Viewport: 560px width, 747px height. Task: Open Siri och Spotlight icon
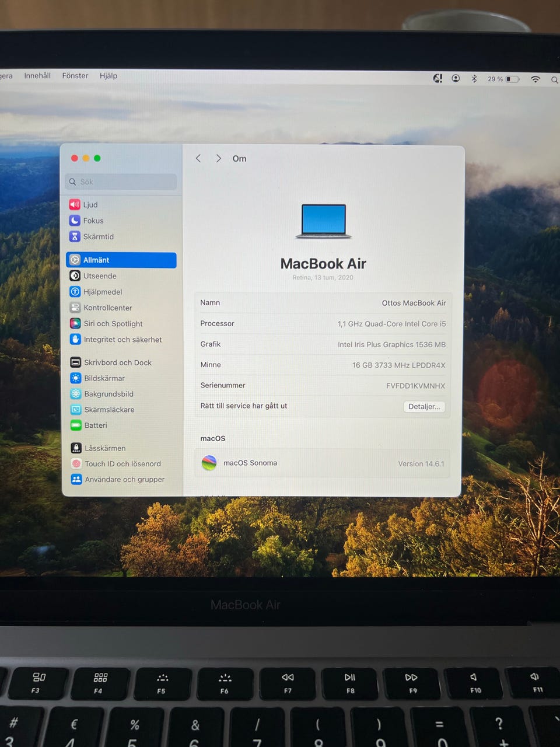pyautogui.click(x=75, y=323)
